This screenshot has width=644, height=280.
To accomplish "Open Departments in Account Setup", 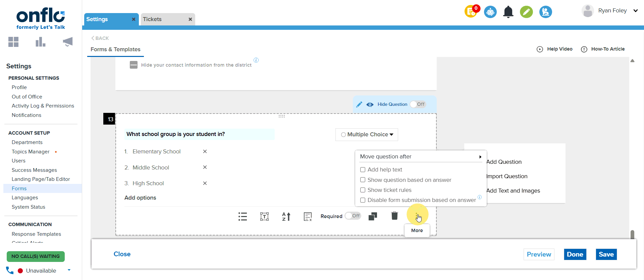I will point(27,142).
